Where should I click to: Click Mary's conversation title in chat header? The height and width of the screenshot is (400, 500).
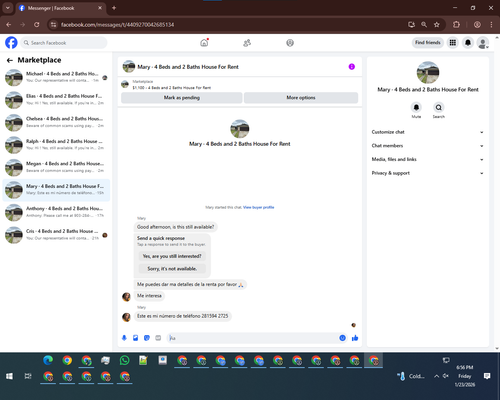pos(188,67)
